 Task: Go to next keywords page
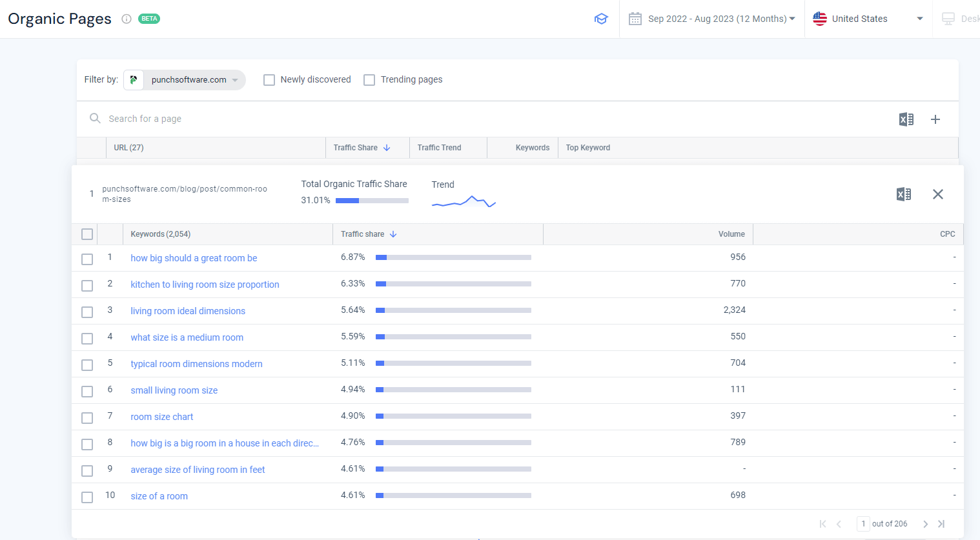pos(925,524)
